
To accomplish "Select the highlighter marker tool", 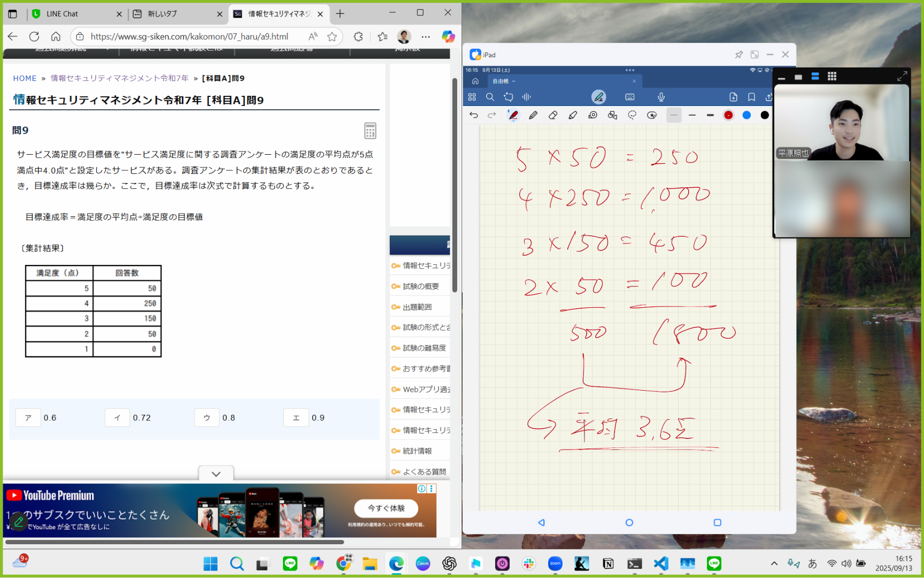I will (573, 115).
